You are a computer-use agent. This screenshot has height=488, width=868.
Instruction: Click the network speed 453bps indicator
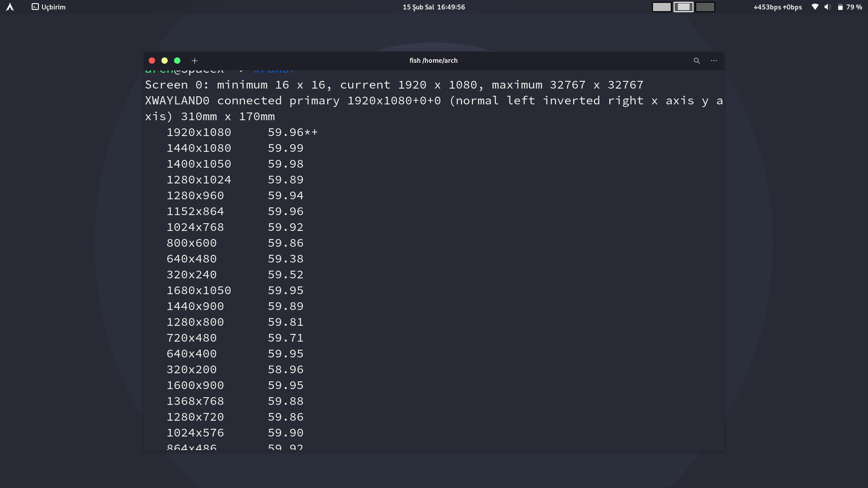(x=778, y=7)
